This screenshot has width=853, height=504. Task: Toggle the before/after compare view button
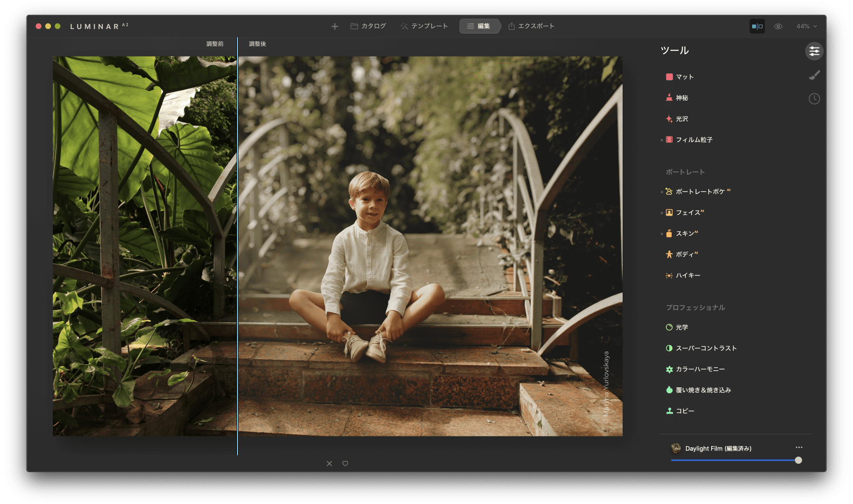757,27
